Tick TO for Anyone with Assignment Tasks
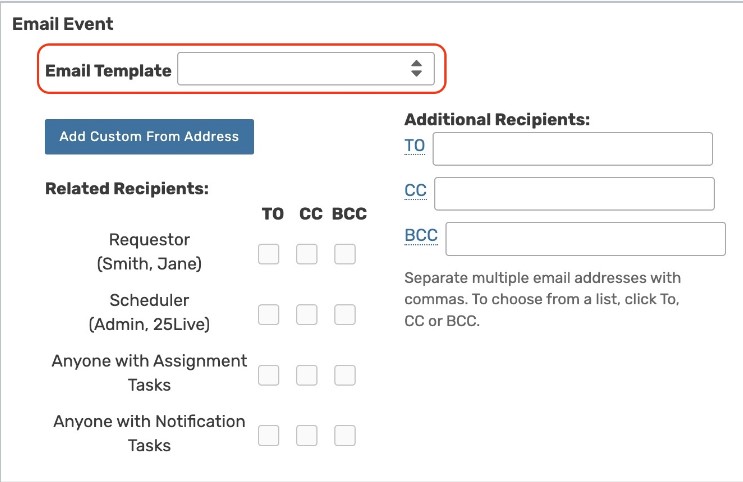Viewport: 743px width, 482px height. tap(269, 375)
